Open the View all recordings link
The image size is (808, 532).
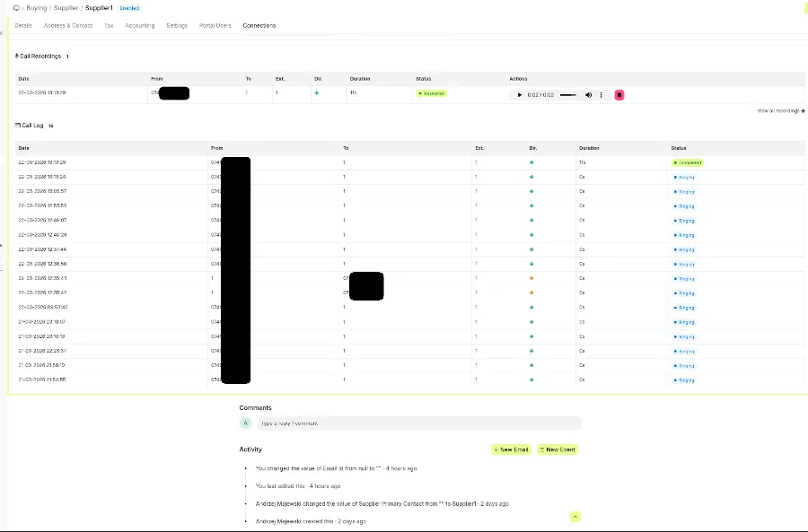[x=780, y=110]
